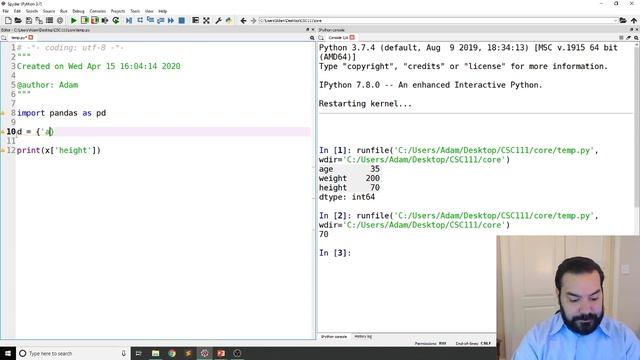The width and height of the screenshot is (640, 360).
Task: Start debugging the file icon
Action: (x=129, y=20)
